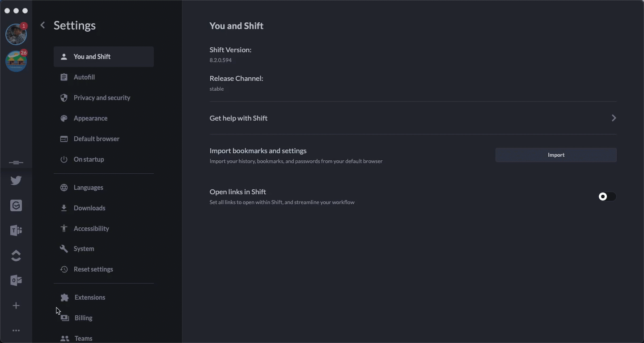Screen dimensions: 644x343
Task: Open the ClickUp app icon in sidebar
Action: coord(16,255)
